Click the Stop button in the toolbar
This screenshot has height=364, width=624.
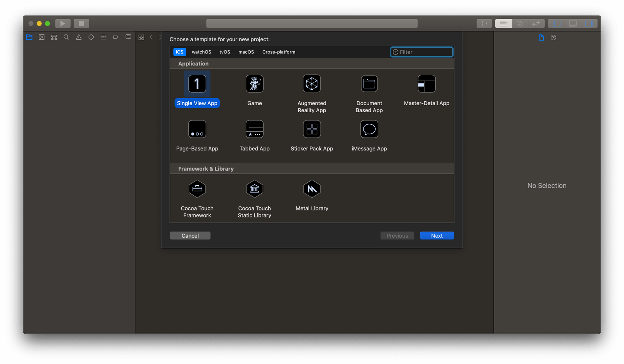click(x=82, y=23)
